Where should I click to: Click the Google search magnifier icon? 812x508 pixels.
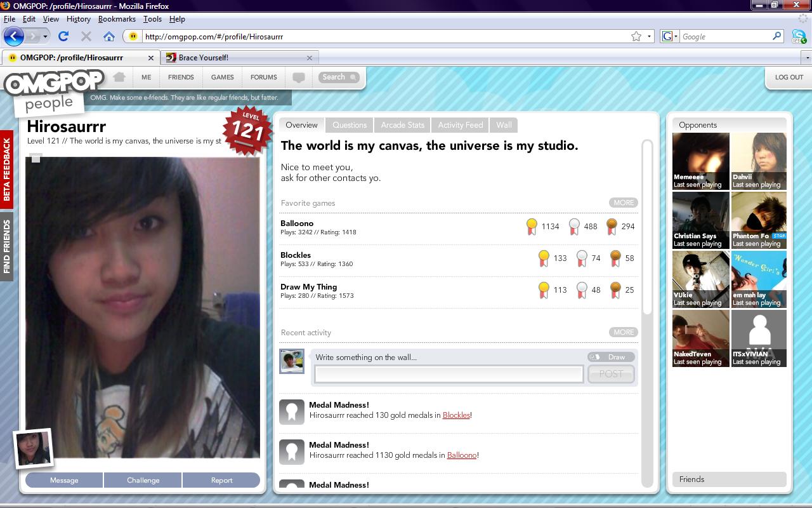(x=776, y=36)
